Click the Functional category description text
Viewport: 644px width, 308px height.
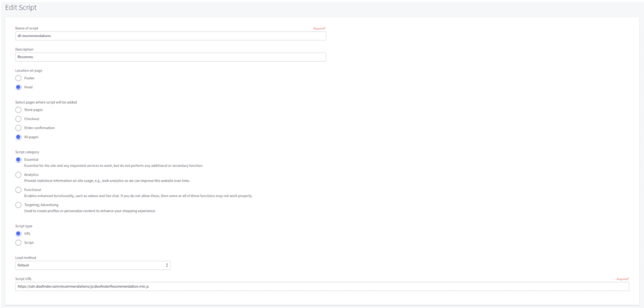pos(138,196)
